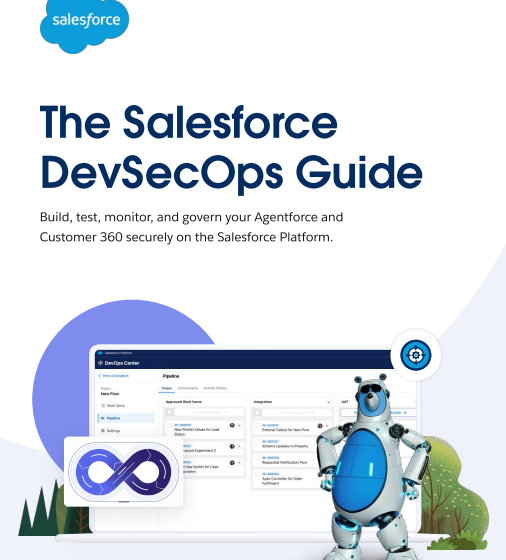Tick checkbox for External Callout for New Flow
The height and width of the screenshot is (560, 506).
(257, 426)
